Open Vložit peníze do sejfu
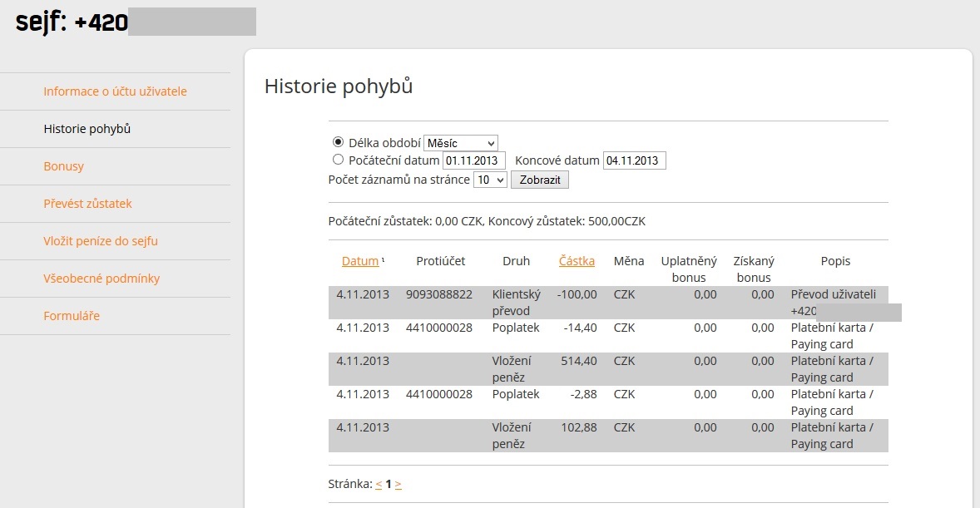980x508 pixels. point(101,241)
